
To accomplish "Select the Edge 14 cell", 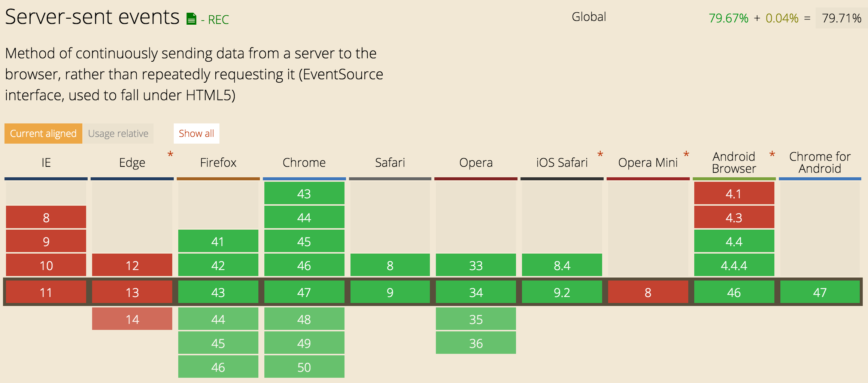I will (x=132, y=319).
